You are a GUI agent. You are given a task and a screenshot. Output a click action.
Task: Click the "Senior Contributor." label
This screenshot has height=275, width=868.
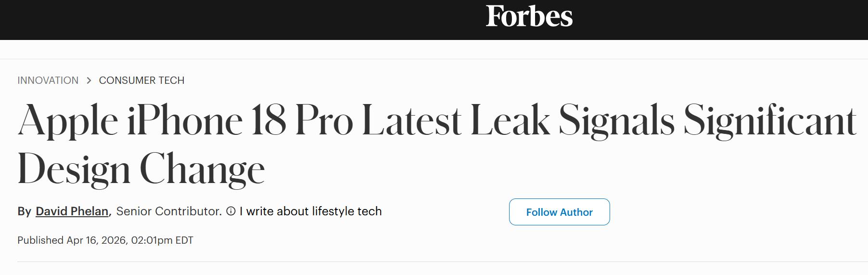[x=169, y=211]
